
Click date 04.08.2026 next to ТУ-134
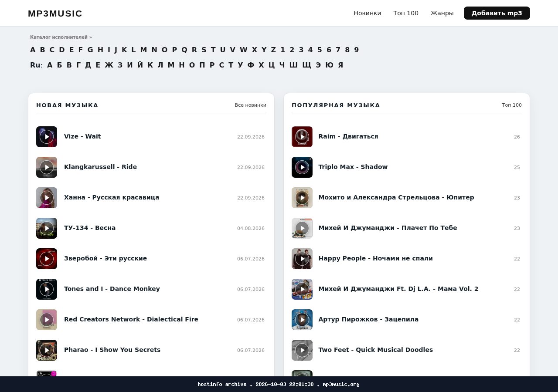[x=251, y=228]
